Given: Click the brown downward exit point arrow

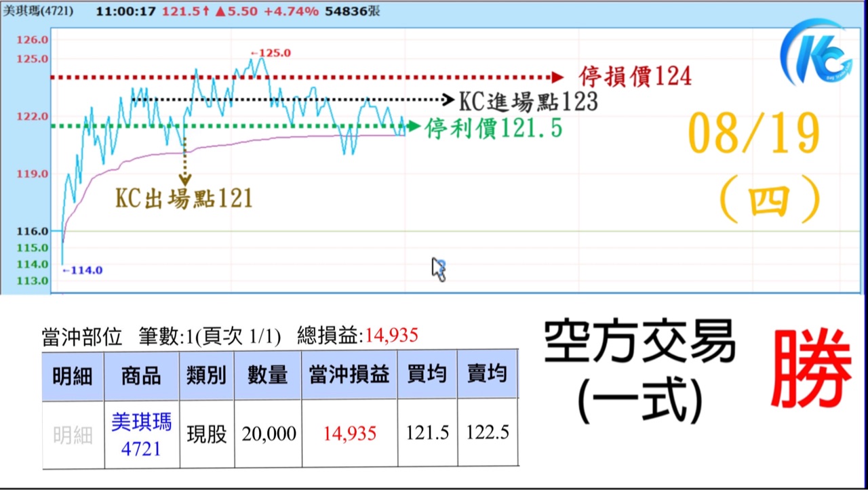Looking at the screenshot, I should [184, 180].
